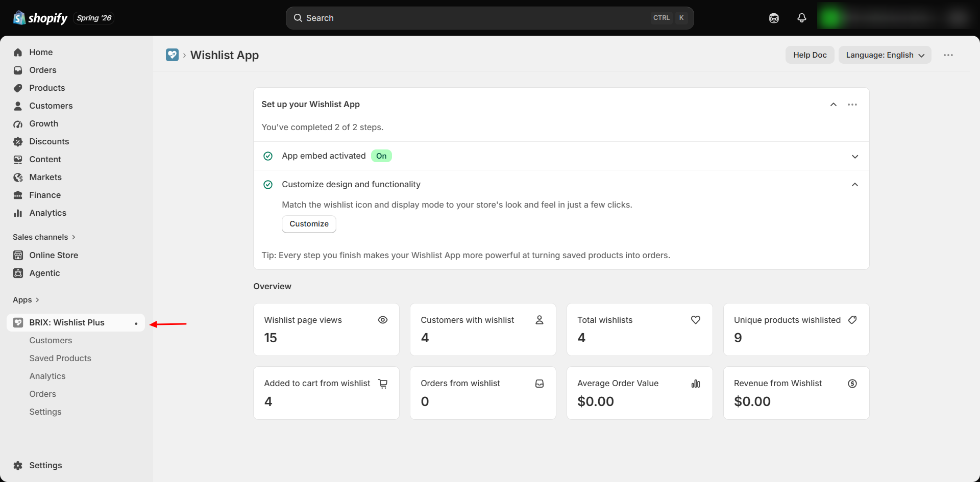Click cart icon on Added to cart card
The height and width of the screenshot is (482, 980).
[x=383, y=384]
